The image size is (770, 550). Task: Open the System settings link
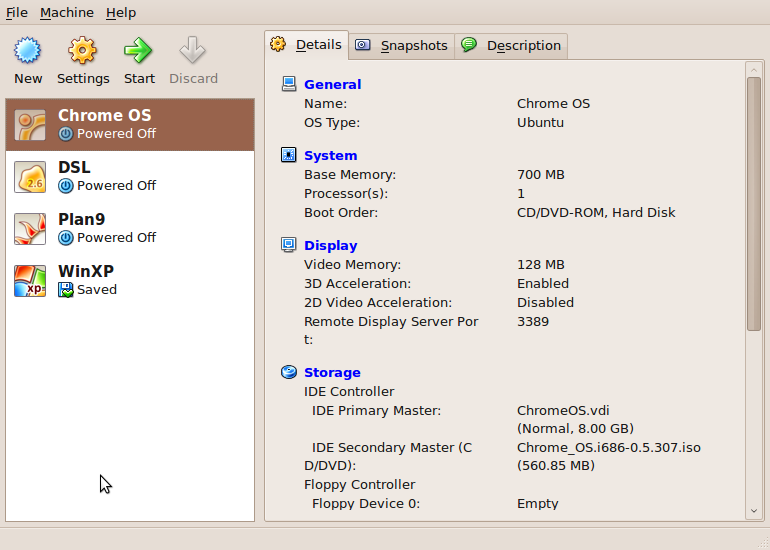tap(330, 156)
